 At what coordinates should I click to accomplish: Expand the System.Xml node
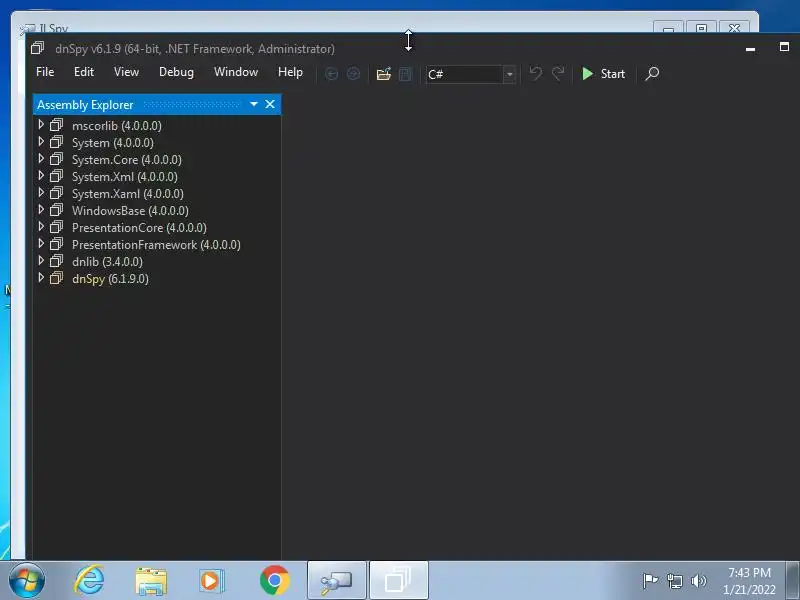click(x=41, y=176)
